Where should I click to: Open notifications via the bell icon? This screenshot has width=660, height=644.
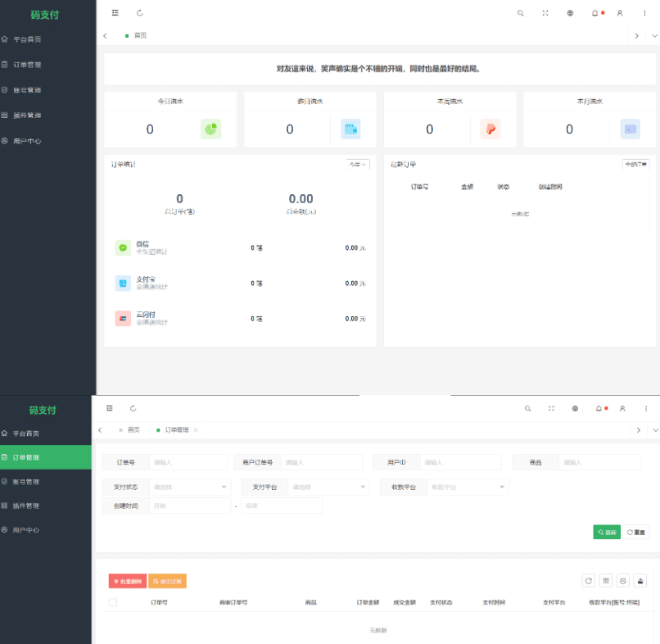coord(595,14)
